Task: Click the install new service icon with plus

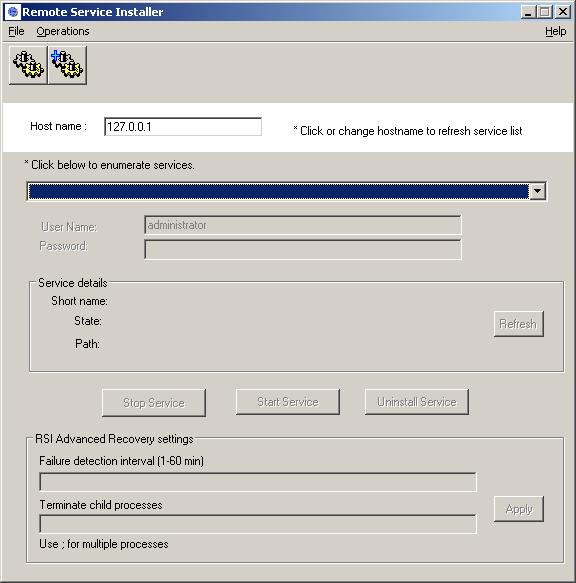Action: coord(67,65)
